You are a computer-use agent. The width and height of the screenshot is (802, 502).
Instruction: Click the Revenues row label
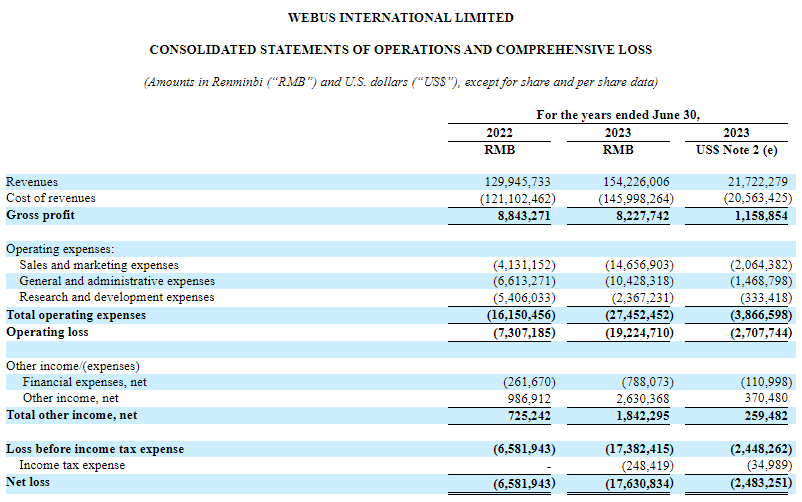[32, 182]
